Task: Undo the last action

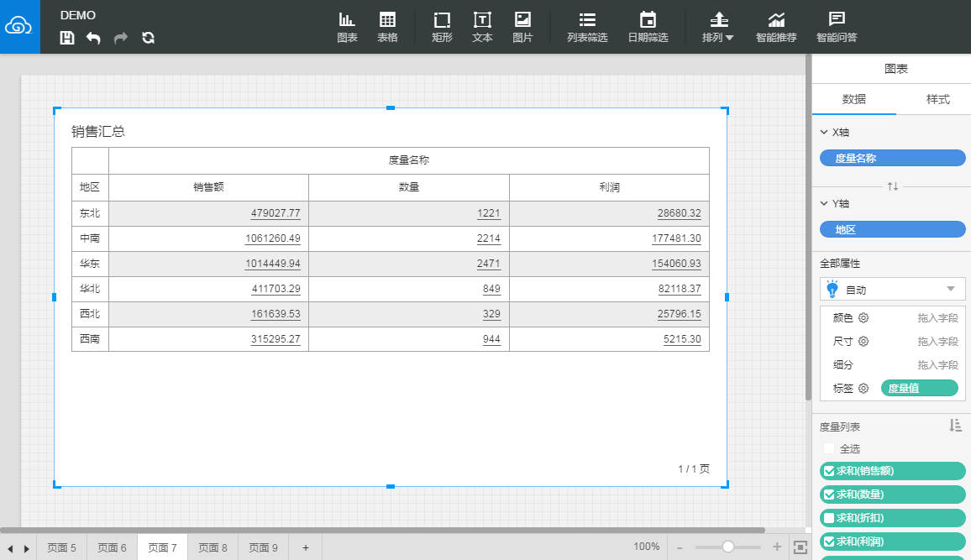Action: pyautogui.click(x=93, y=38)
